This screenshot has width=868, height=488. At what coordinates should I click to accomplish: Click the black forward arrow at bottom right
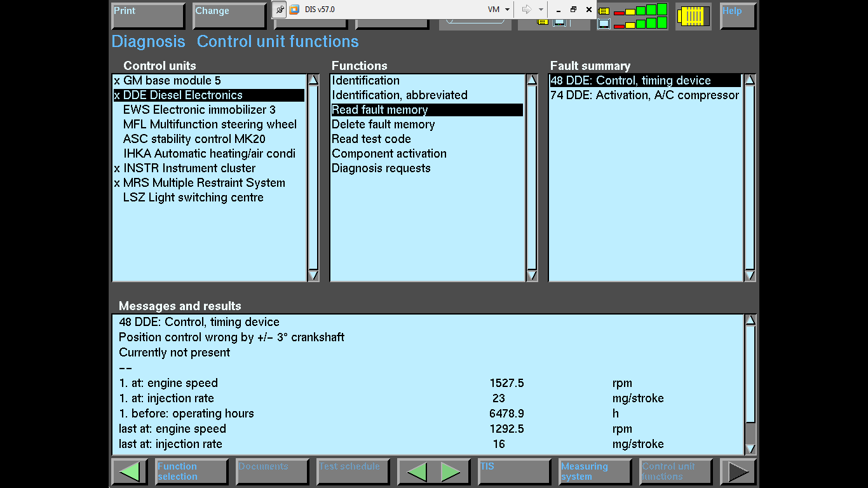tap(738, 472)
